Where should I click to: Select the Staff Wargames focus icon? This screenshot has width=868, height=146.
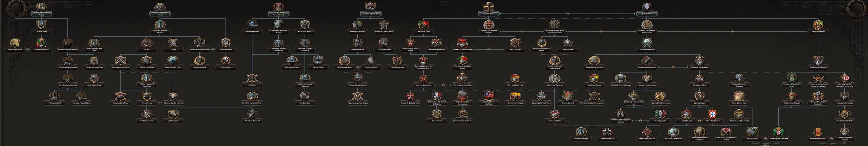coord(384,42)
